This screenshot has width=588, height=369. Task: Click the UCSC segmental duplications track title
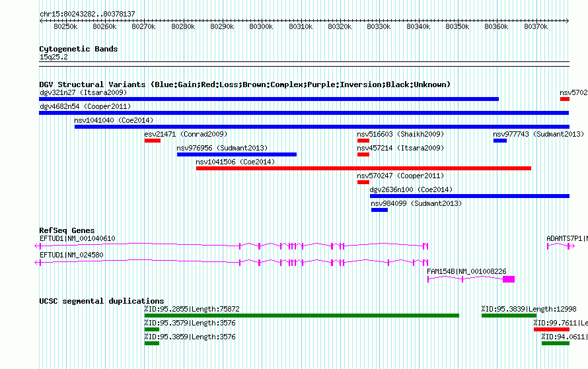point(102,301)
